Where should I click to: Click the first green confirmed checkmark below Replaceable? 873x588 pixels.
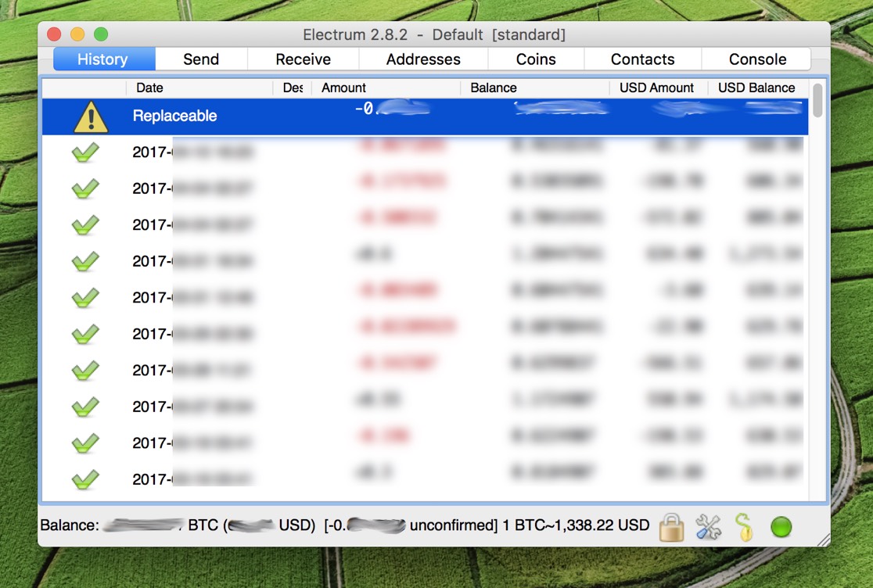[85, 152]
